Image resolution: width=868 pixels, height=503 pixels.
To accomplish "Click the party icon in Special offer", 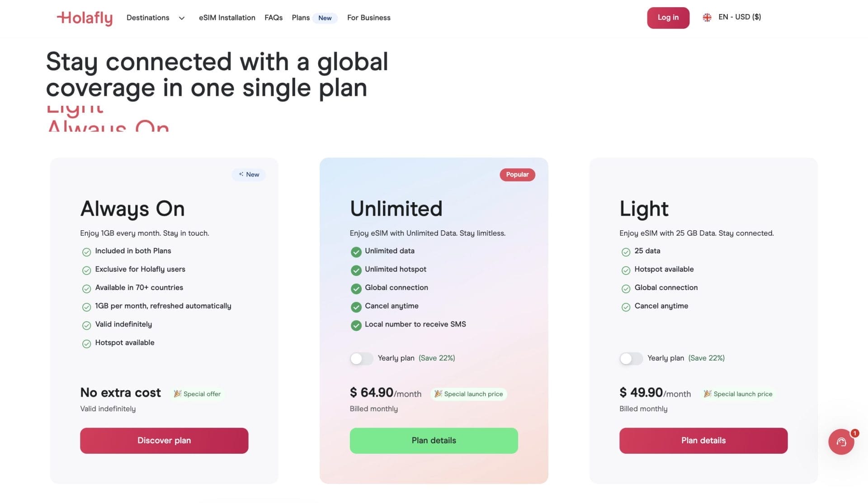I will coord(178,394).
